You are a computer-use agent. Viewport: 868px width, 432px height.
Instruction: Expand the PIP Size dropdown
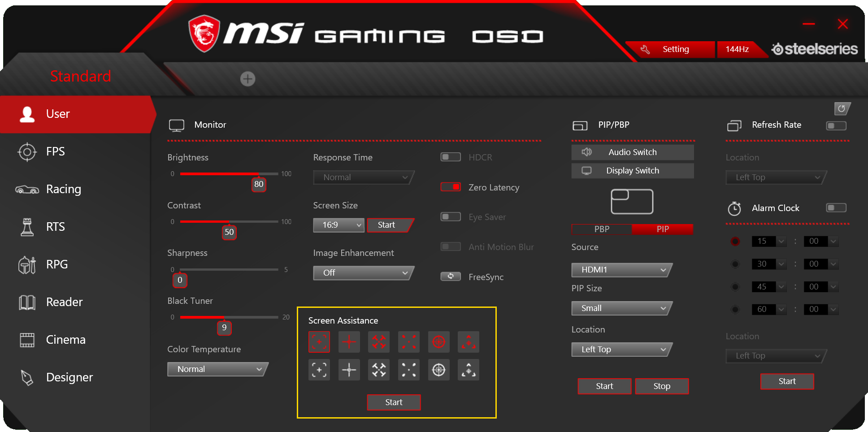pyautogui.click(x=622, y=308)
